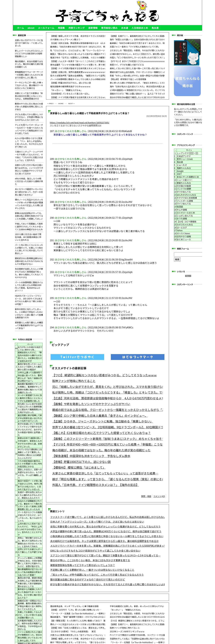Open related entry 大学生が建築中の家に車で突っ込んだ

[106, 531]
